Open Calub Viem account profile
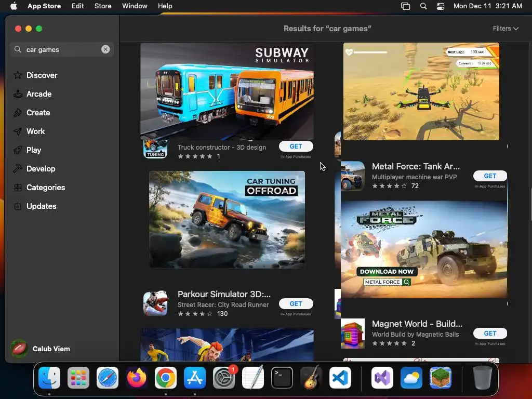 click(x=41, y=349)
